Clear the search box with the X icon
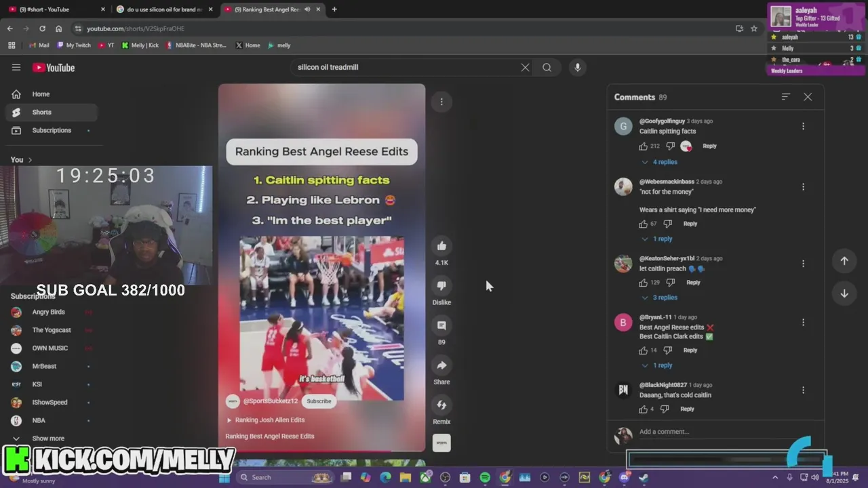Image resolution: width=868 pixels, height=488 pixels. pos(525,67)
